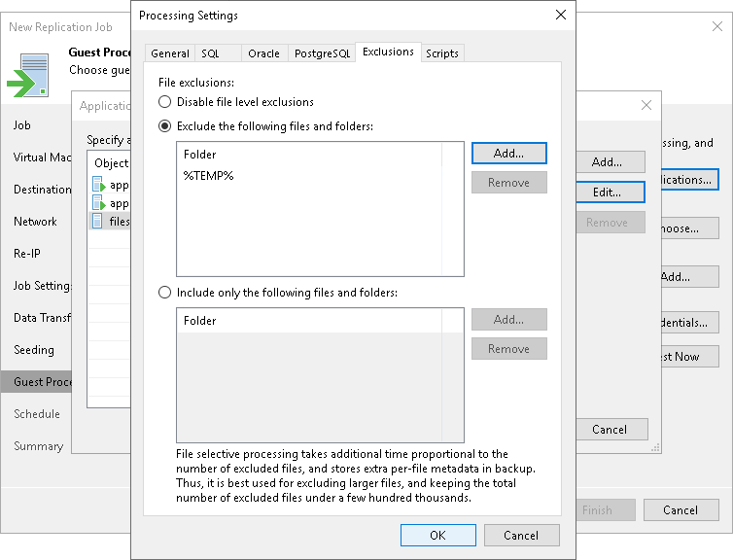The height and width of the screenshot is (560, 733).
Task: Go to the Re-IP wizard step
Action: coord(26,254)
